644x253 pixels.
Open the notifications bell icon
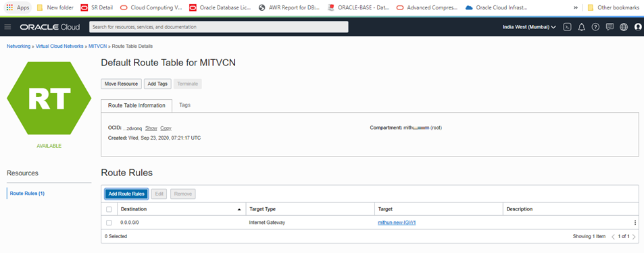point(582,27)
